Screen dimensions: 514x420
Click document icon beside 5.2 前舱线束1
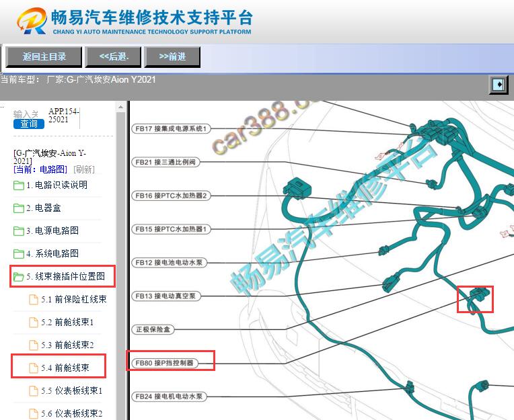point(34,323)
